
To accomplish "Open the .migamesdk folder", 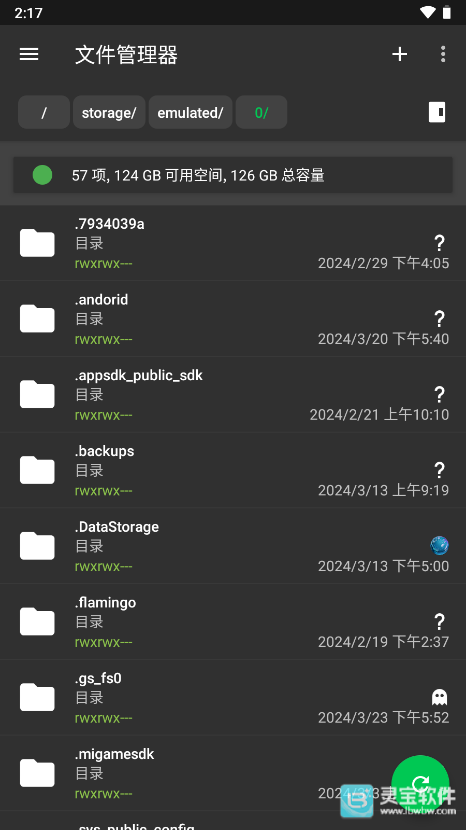I will click(233, 773).
